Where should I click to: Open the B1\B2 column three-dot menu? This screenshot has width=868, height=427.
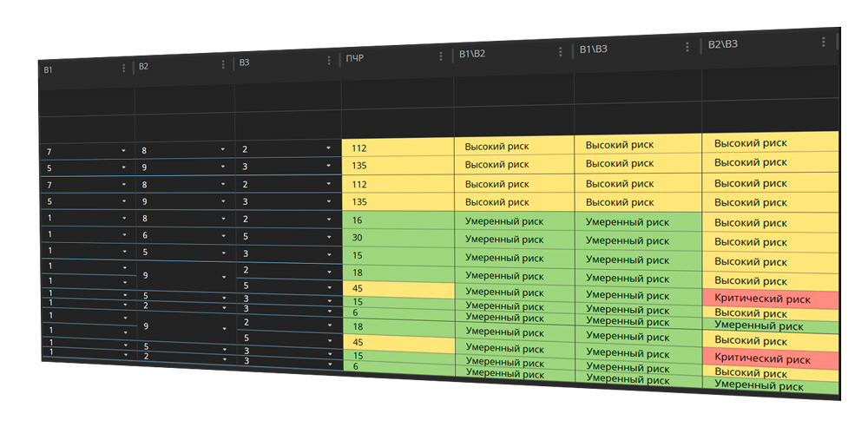point(560,51)
